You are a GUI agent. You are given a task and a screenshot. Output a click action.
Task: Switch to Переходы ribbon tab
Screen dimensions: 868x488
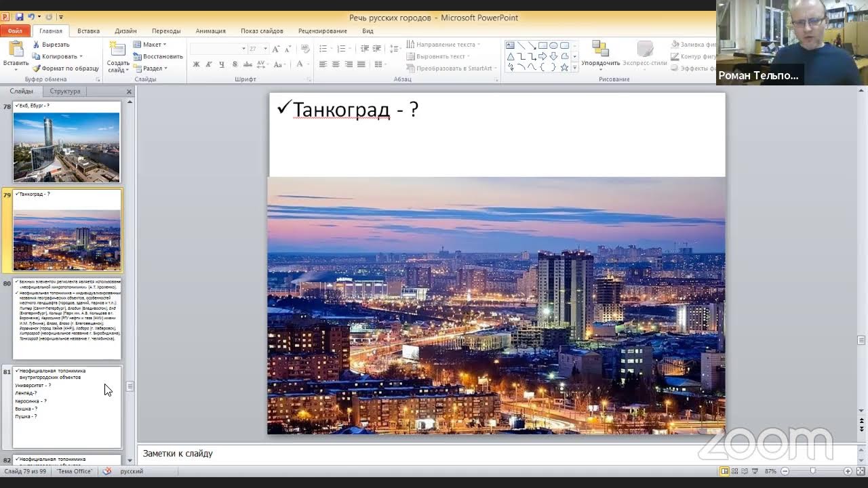coord(166,30)
